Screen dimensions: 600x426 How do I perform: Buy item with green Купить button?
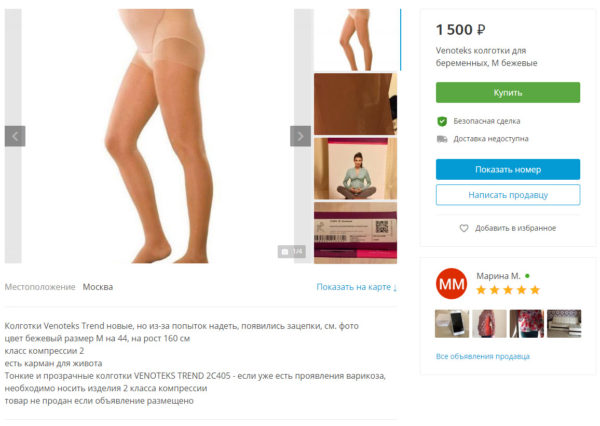pyautogui.click(x=508, y=92)
